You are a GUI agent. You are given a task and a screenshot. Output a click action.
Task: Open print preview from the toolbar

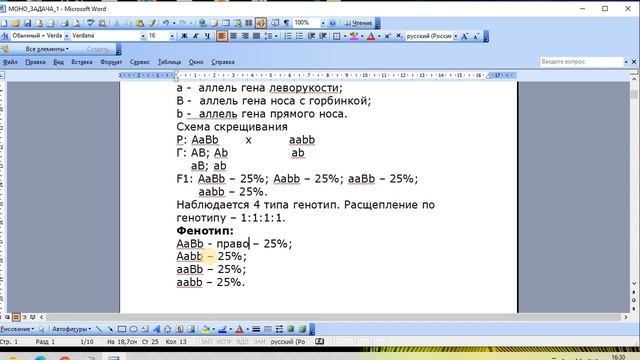[x=76, y=23]
